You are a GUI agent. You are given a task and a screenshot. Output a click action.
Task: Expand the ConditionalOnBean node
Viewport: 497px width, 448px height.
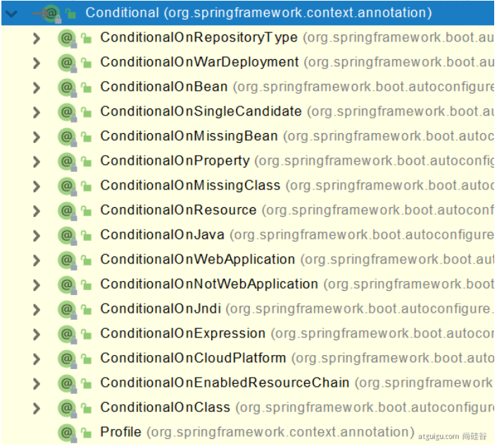click(37, 88)
